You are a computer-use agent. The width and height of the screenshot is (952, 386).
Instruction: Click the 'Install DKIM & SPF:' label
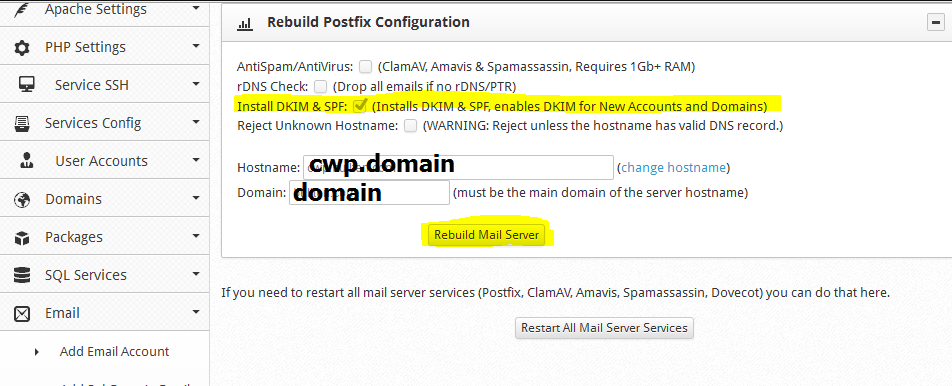(292, 107)
